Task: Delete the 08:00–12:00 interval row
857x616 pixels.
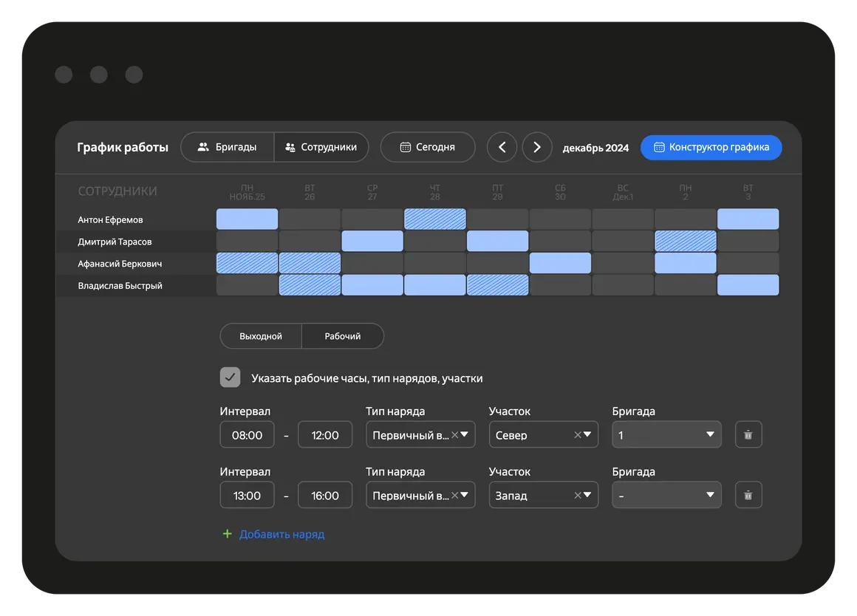Action: [x=748, y=435]
